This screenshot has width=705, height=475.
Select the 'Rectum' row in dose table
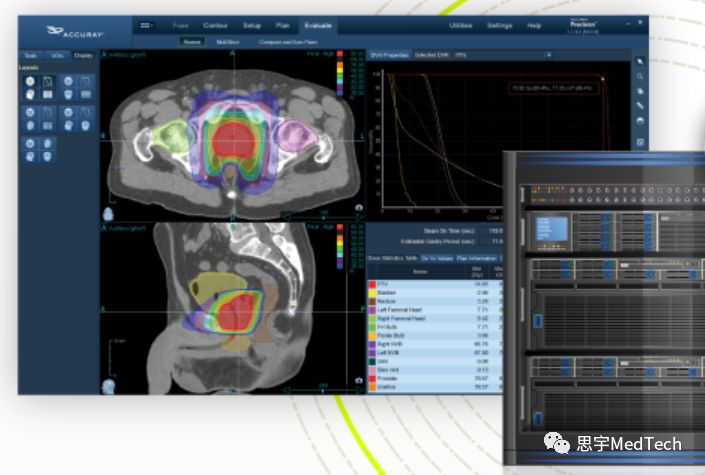coord(435,301)
